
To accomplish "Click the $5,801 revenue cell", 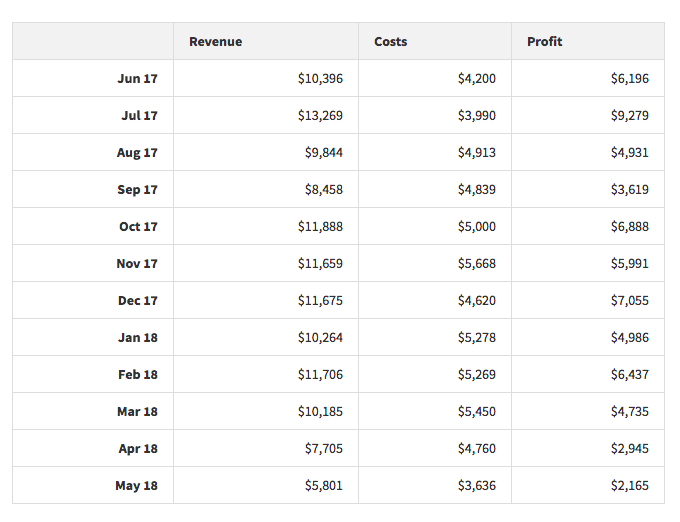I will pyautogui.click(x=324, y=486).
